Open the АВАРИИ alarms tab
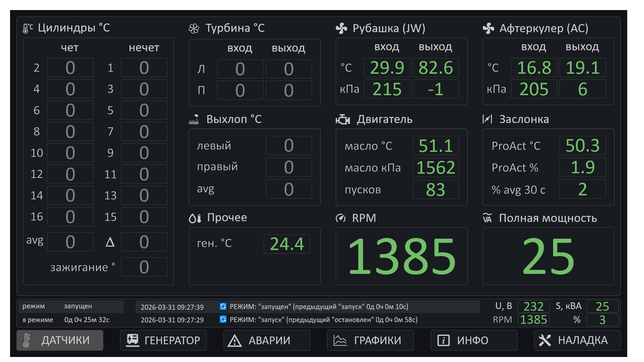The width and height of the screenshot is (644, 362). (267, 340)
